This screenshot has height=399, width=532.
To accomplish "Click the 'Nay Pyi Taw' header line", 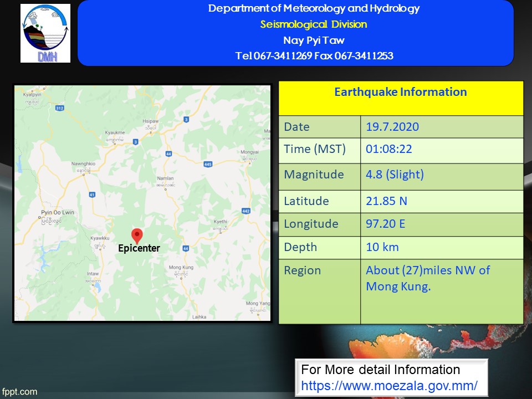I will [x=314, y=40].
